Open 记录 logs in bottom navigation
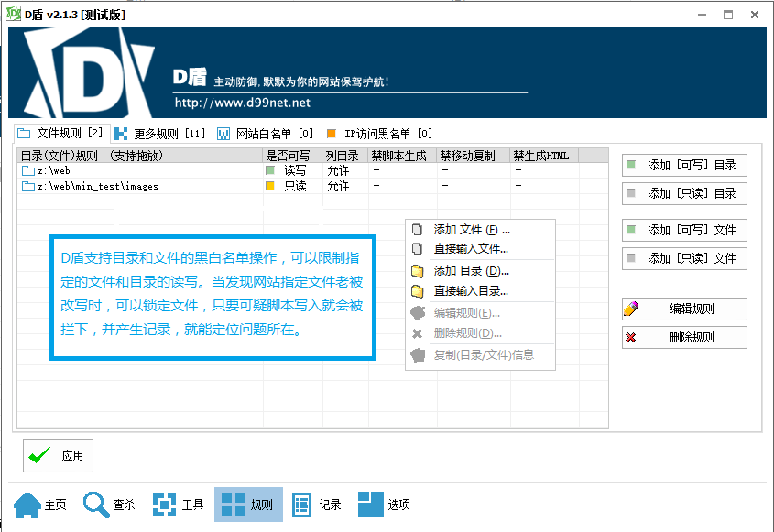 click(316, 505)
